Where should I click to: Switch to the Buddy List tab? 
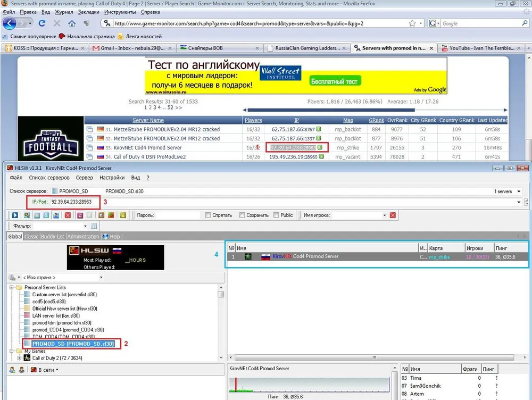(x=53, y=236)
